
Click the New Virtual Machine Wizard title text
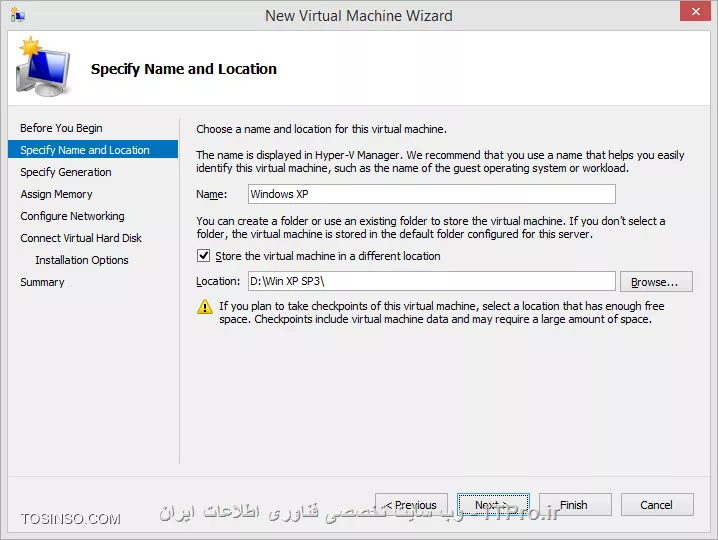click(359, 16)
